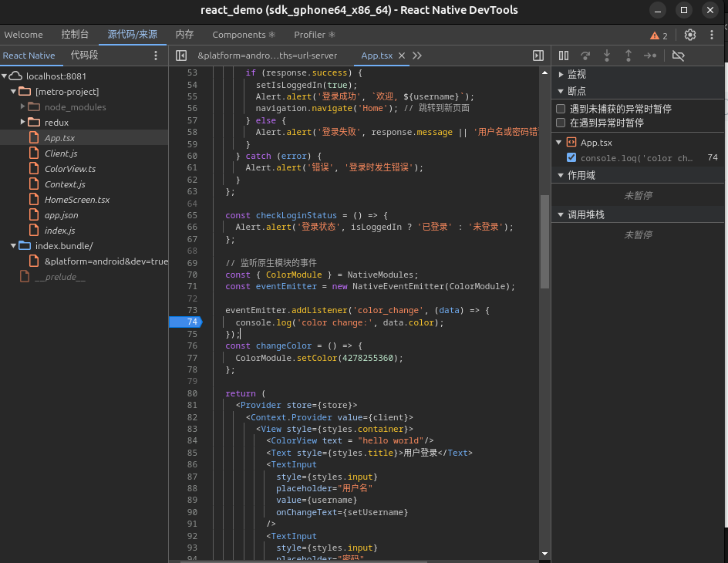The image size is (728, 563).
Task: Uncheck the line 74 console.log breakpoint
Action: point(571,158)
